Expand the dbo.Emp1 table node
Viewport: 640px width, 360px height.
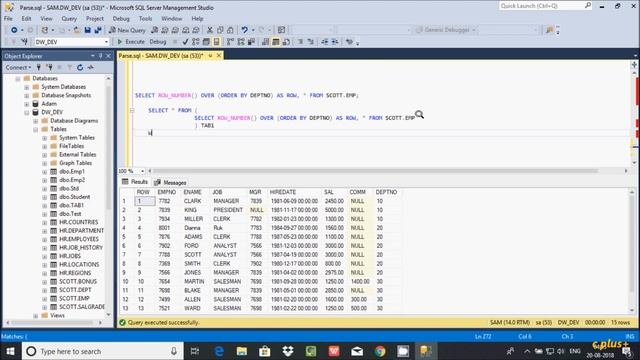[x=44, y=172]
